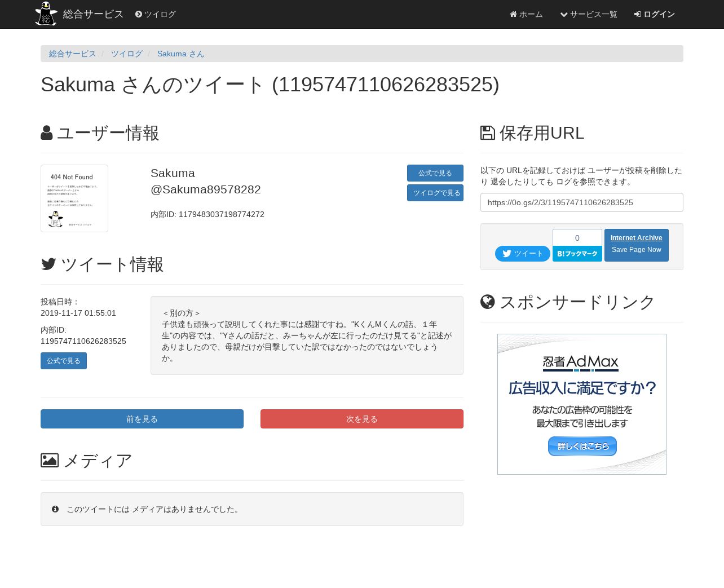Viewport: 724px width, 588px height.
Task: Click the Twitter bird icon beside ツイート情報
Action: click(48, 264)
